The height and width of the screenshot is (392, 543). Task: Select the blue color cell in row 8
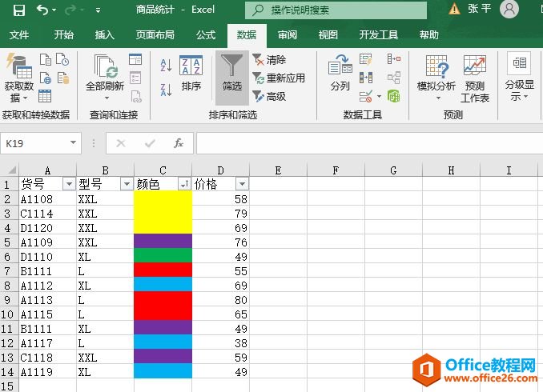(163, 285)
